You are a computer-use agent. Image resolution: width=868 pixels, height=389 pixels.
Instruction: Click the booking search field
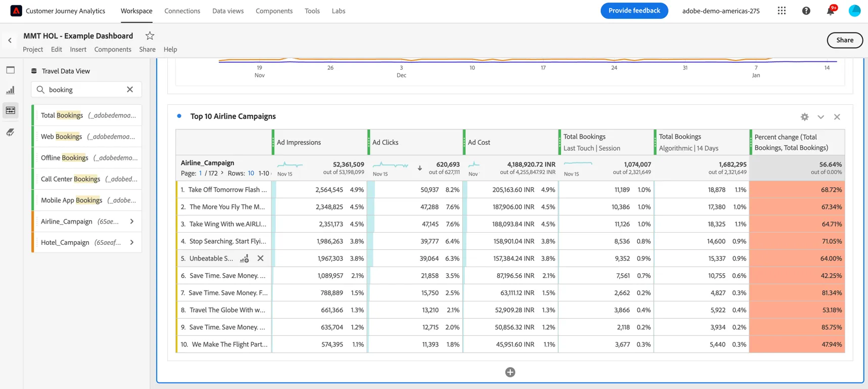[86, 90]
